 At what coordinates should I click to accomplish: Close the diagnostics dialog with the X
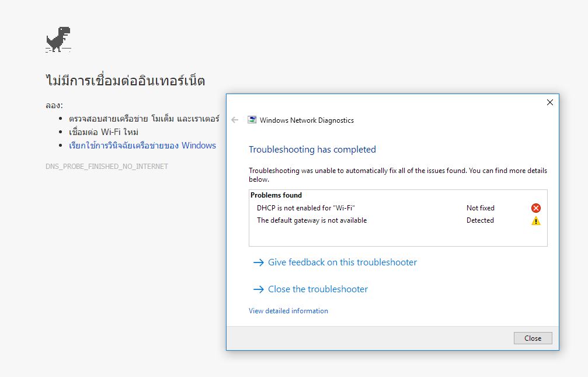tap(549, 102)
